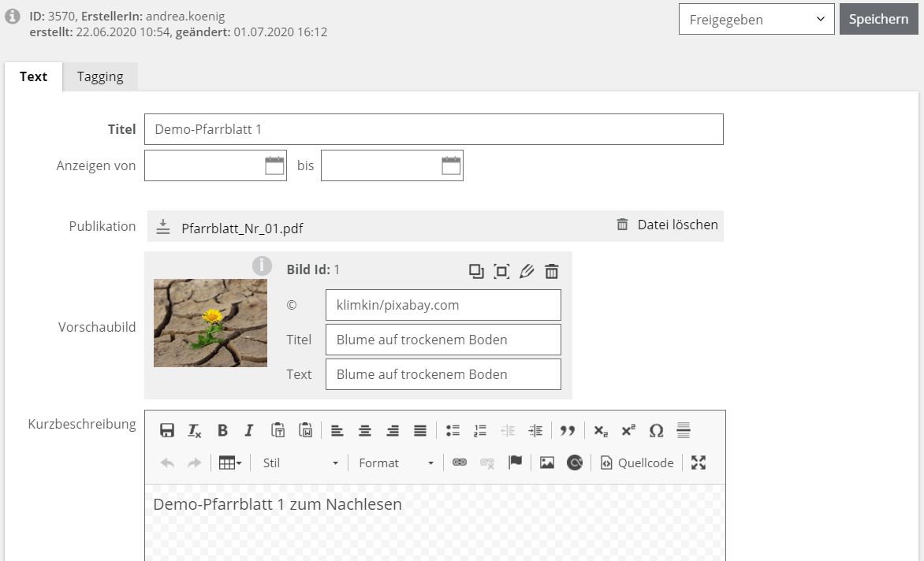This screenshot has width=924, height=561.
Task: Insert a block quote
Action: (x=567, y=430)
